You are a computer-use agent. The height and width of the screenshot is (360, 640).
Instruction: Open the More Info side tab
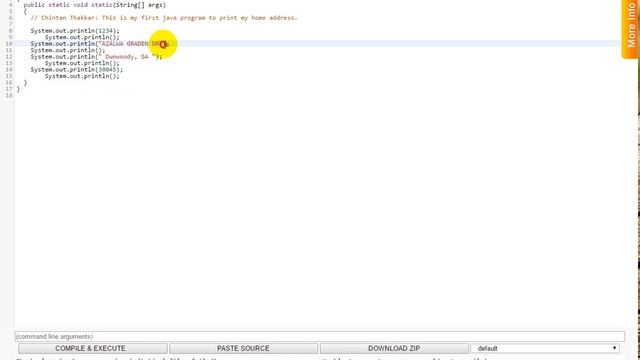(631, 29)
